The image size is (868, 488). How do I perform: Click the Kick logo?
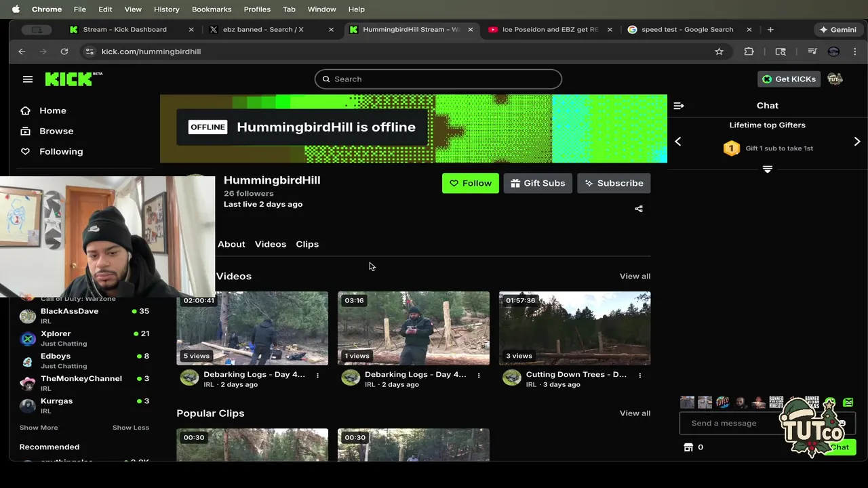(73, 79)
